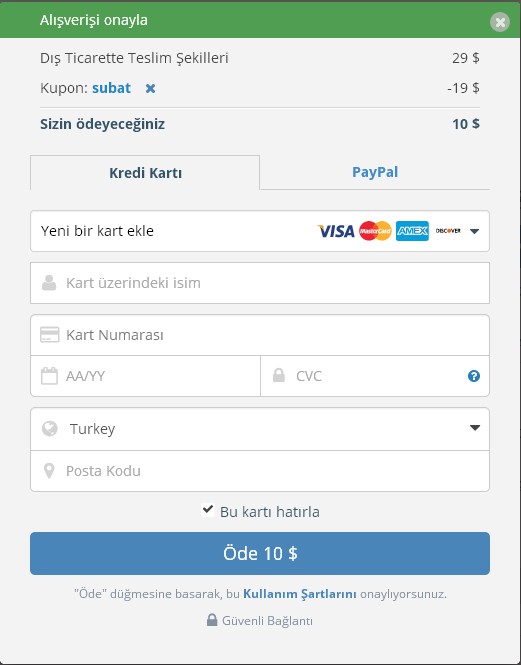Click the Visa card logo
The width and height of the screenshot is (521, 665).
tap(336, 231)
